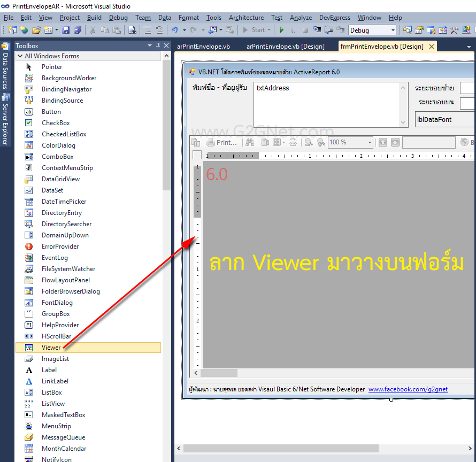Click the Print button in viewer toolbar
This screenshot has height=462, width=476.
click(x=222, y=142)
